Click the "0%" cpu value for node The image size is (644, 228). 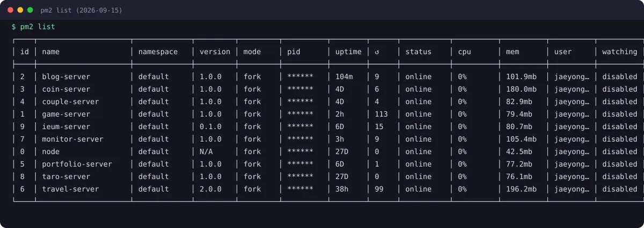click(x=462, y=152)
